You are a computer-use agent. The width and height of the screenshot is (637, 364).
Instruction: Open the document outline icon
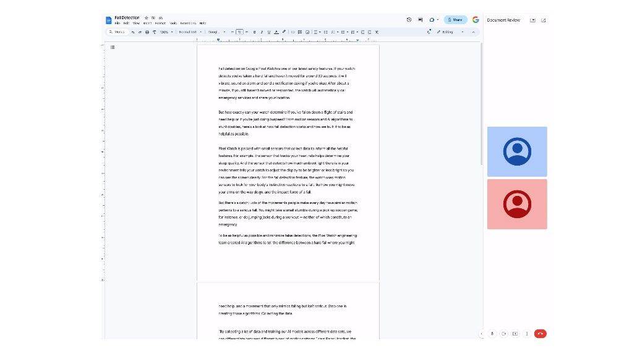[x=113, y=47]
